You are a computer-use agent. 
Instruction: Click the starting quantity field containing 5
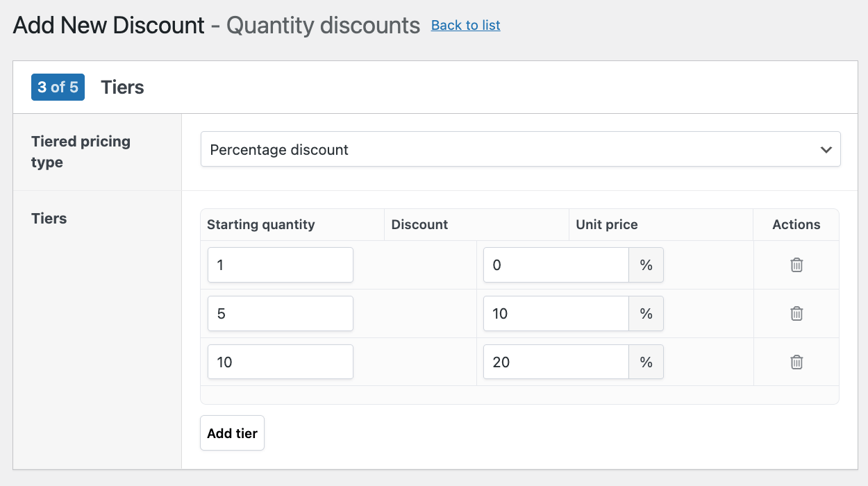coord(280,314)
